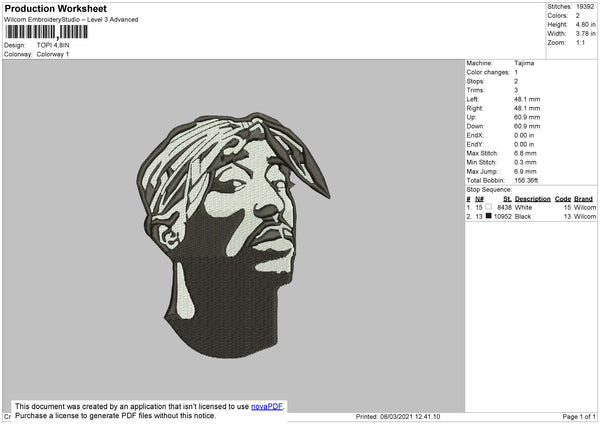Click the Total Bobbin value 156.36ft
Screen dimensions: 600x424
click(526, 180)
